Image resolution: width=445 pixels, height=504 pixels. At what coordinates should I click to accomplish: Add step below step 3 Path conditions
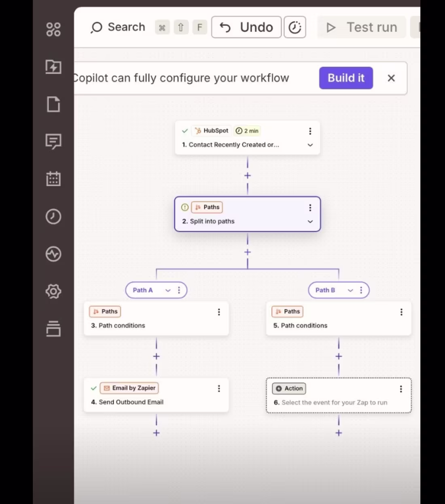157,356
